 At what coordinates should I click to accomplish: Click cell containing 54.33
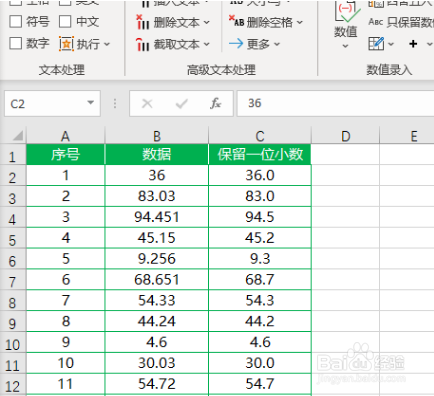[x=157, y=300]
